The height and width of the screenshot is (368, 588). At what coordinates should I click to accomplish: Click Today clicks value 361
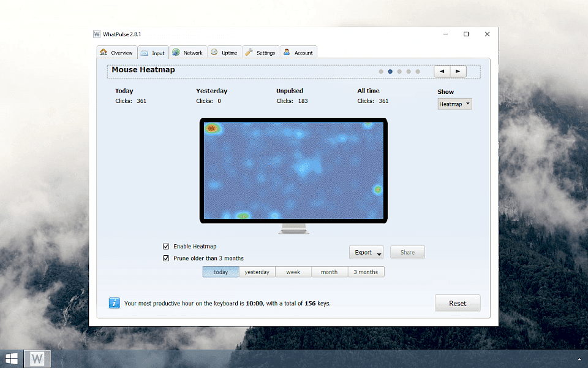[141, 101]
